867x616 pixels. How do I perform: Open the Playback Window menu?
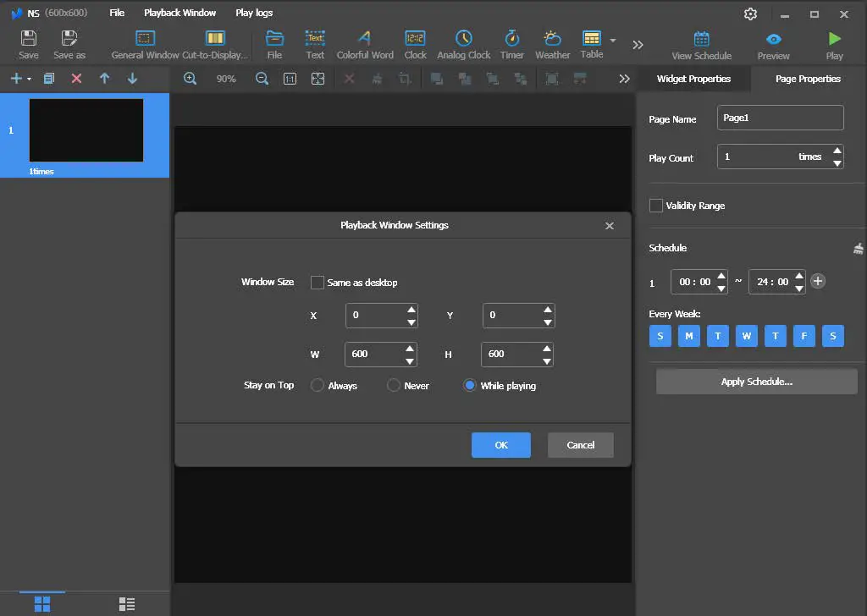(x=179, y=12)
